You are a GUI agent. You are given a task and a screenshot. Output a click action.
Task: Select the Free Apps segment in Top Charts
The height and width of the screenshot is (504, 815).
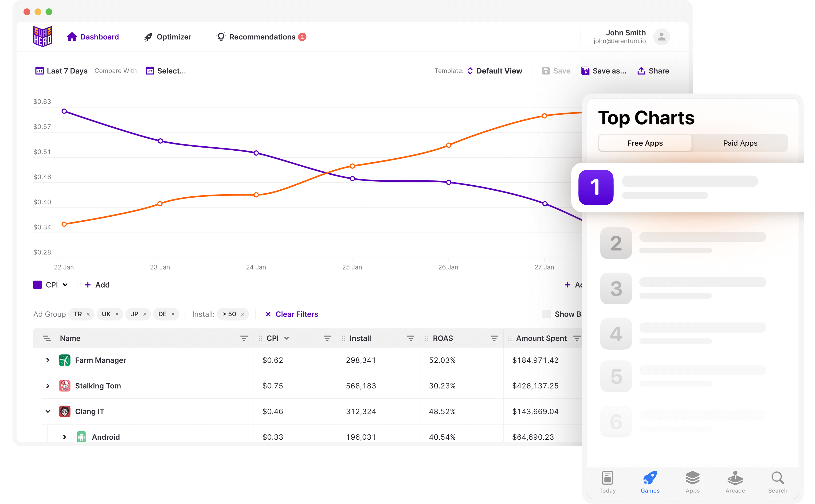point(645,143)
